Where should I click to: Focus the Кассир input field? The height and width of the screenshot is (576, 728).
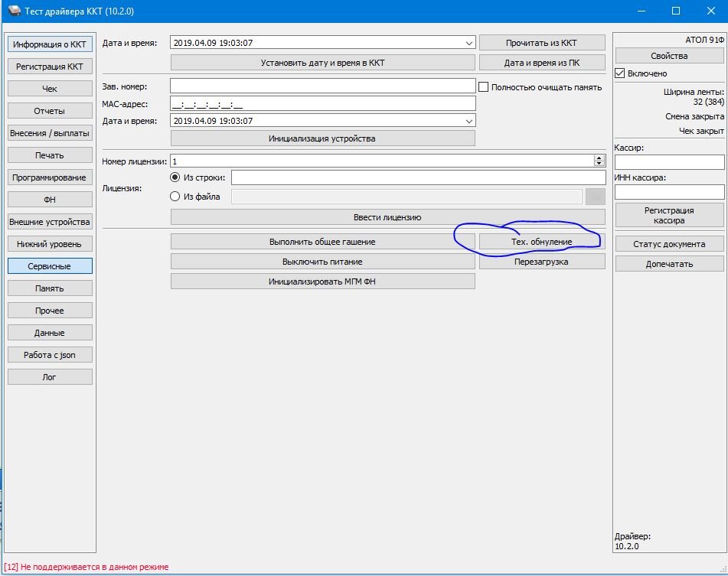pos(669,162)
